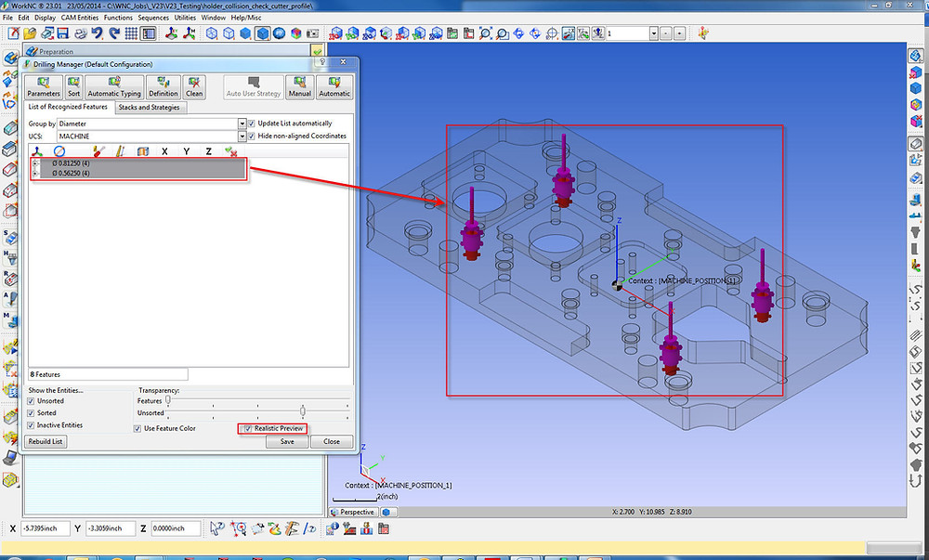Expand the Ø 0.81250 (4) feature group

35,163
